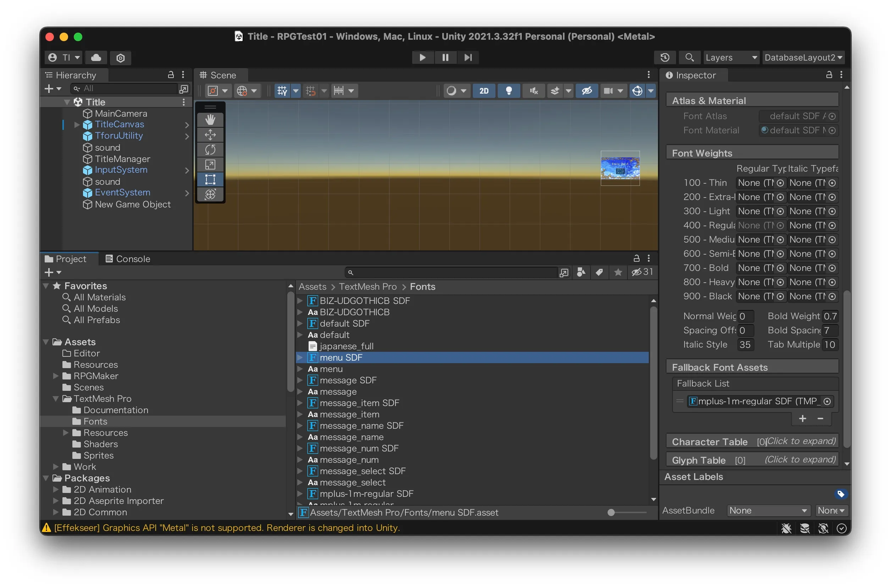
Task: Open Undo History button
Action: tap(664, 57)
